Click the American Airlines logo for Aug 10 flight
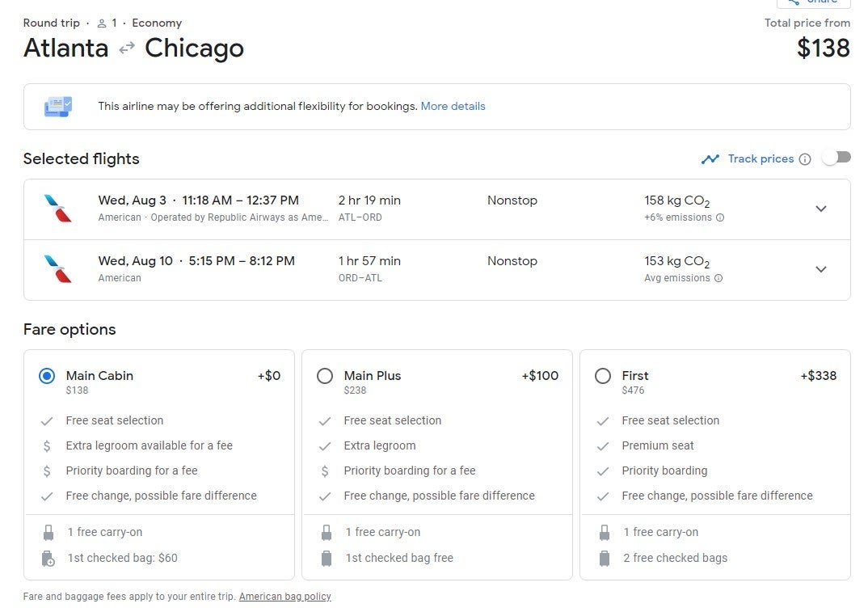868x612 pixels. (57, 269)
